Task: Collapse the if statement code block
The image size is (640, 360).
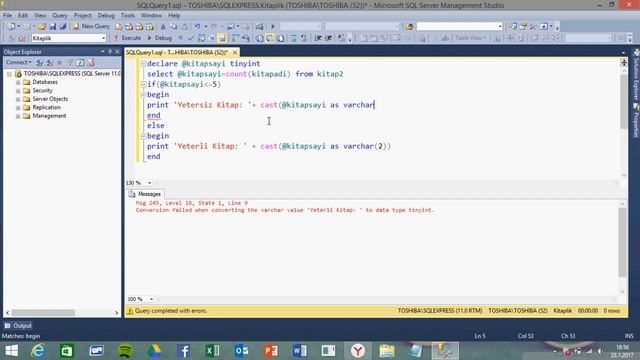Action: click(x=143, y=84)
